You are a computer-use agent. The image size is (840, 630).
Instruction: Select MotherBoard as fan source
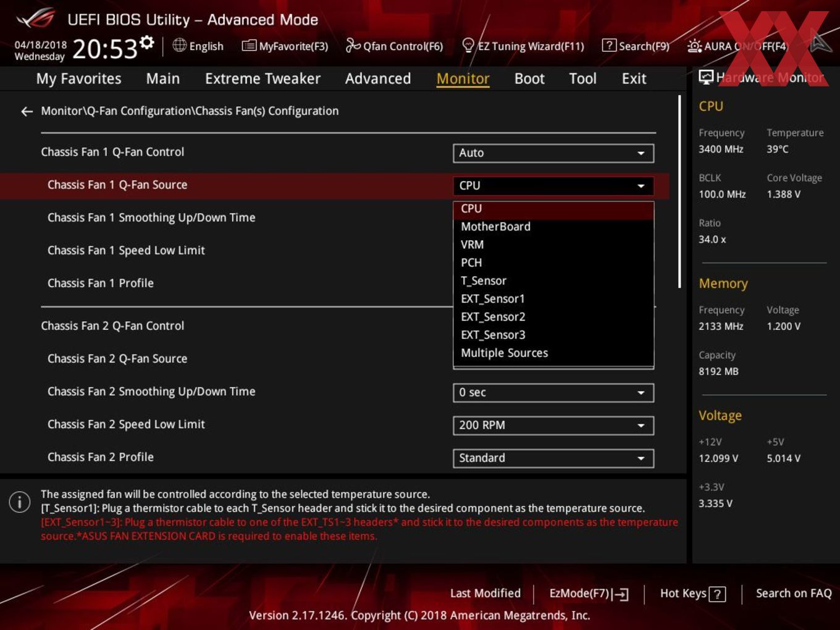click(553, 227)
